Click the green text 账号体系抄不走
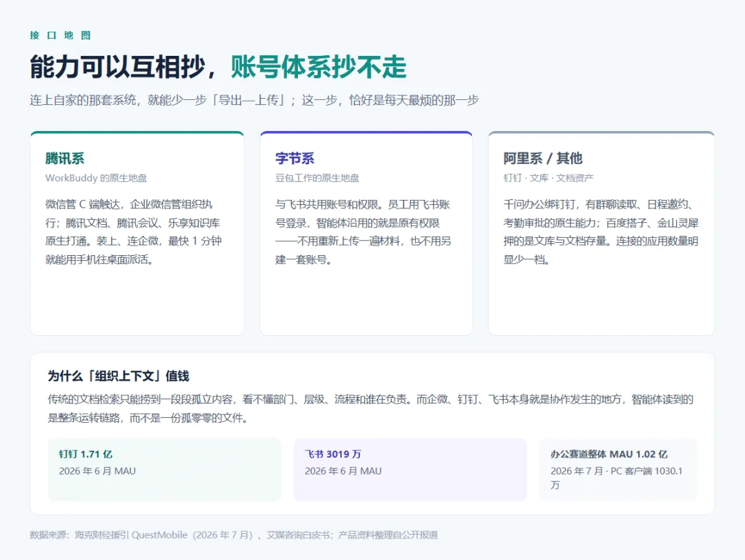The width and height of the screenshot is (745, 560). tap(319, 66)
